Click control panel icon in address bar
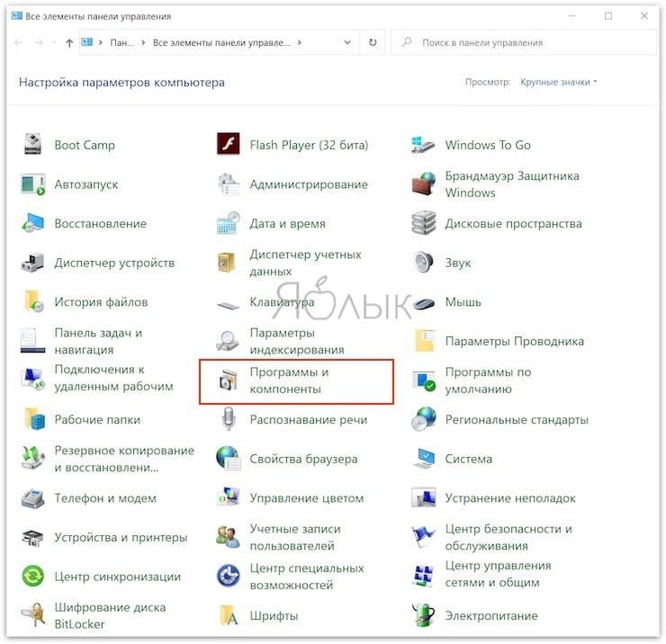The image size is (666, 644). 86,42
